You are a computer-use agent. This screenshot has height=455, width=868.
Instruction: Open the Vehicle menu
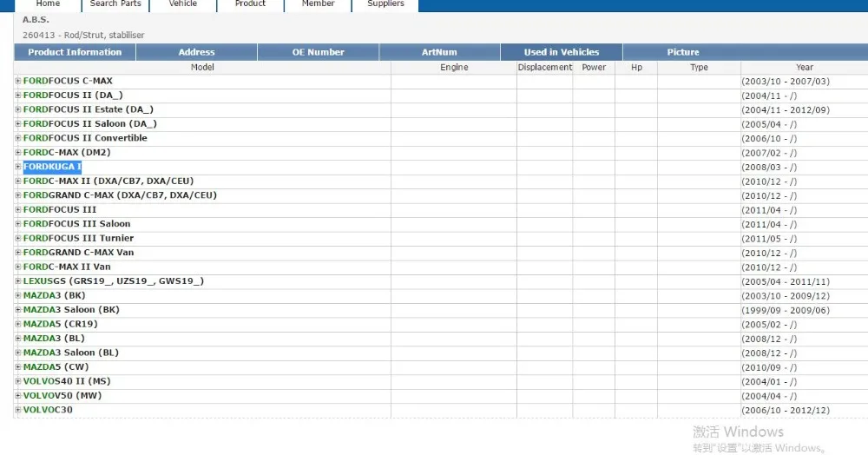click(182, 4)
